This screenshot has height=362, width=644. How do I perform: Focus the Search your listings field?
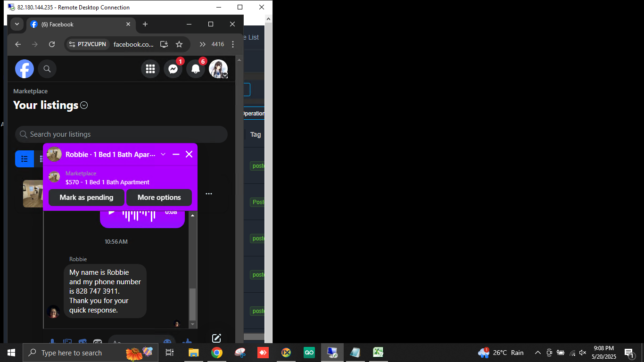pyautogui.click(x=121, y=134)
